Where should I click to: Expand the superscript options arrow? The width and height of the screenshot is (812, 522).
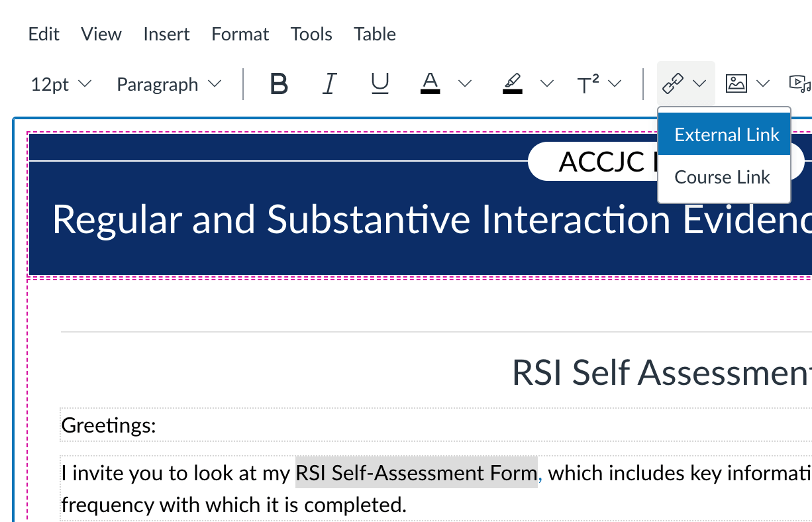point(615,84)
